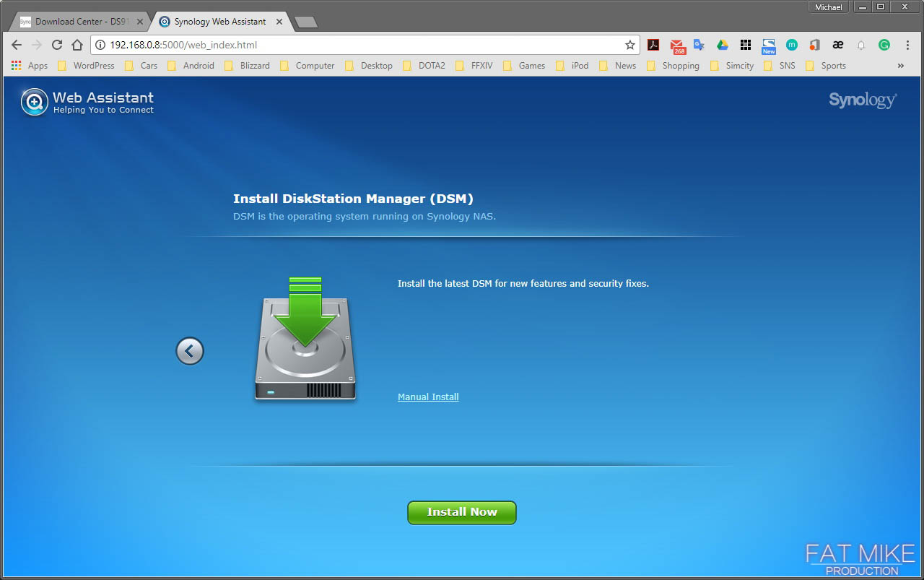Bookmark this page with the star icon
This screenshot has width=924, height=580.
(629, 45)
